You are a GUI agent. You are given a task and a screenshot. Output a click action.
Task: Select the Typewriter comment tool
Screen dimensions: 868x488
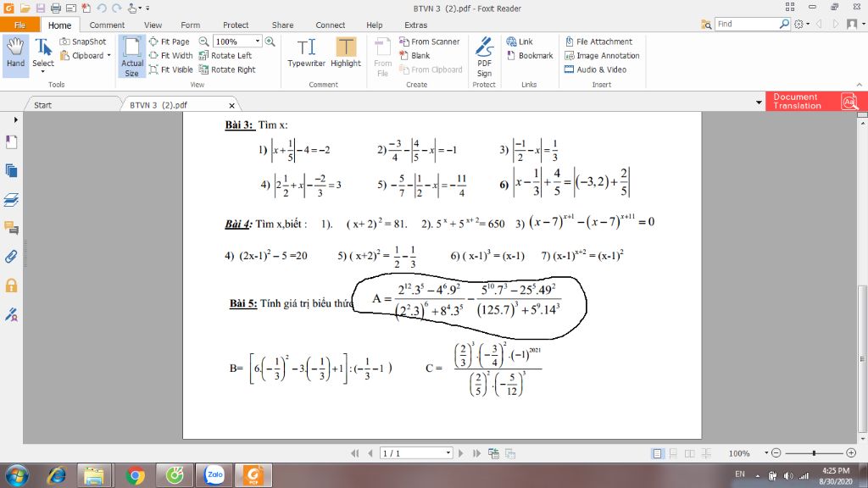pyautogui.click(x=306, y=53)
